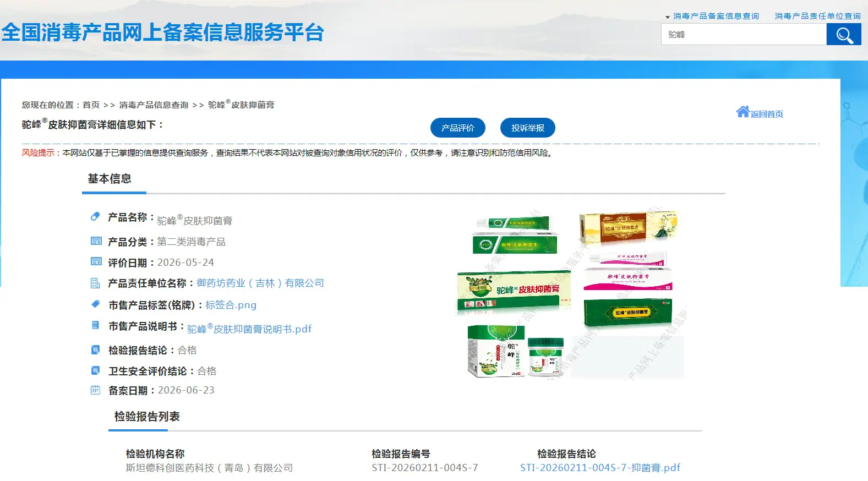Click the 投诉举报 button

point(528,128)
